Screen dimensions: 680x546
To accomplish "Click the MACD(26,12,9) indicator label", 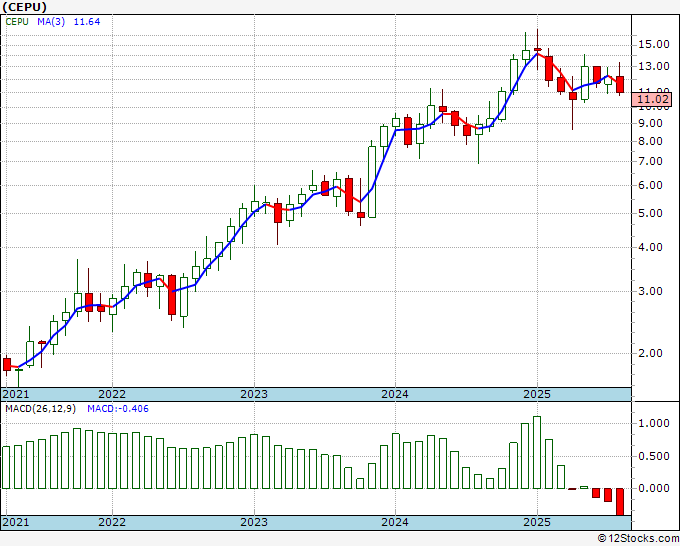I will coord(40,409).
